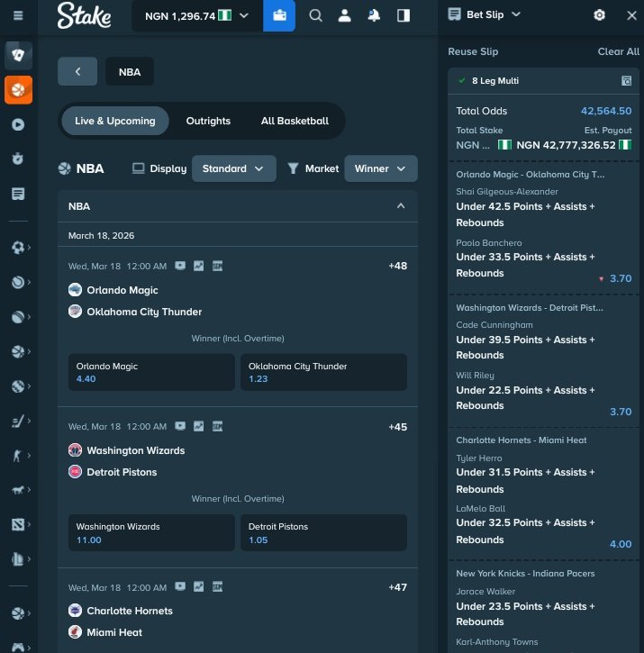Click Clear All in bet slip
The height and width of the screenshot is (653, 644).
(618, 51)
